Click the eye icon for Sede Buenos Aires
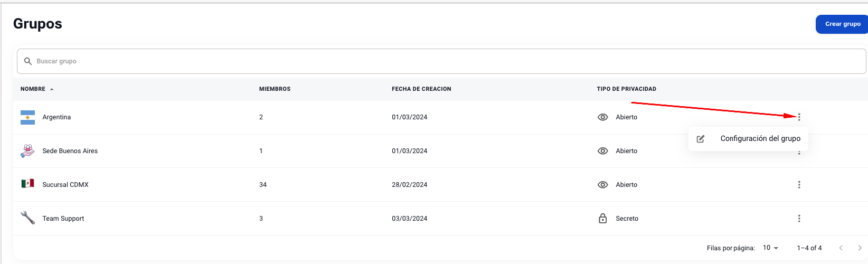The image size is (868, 264). (602, 151)
